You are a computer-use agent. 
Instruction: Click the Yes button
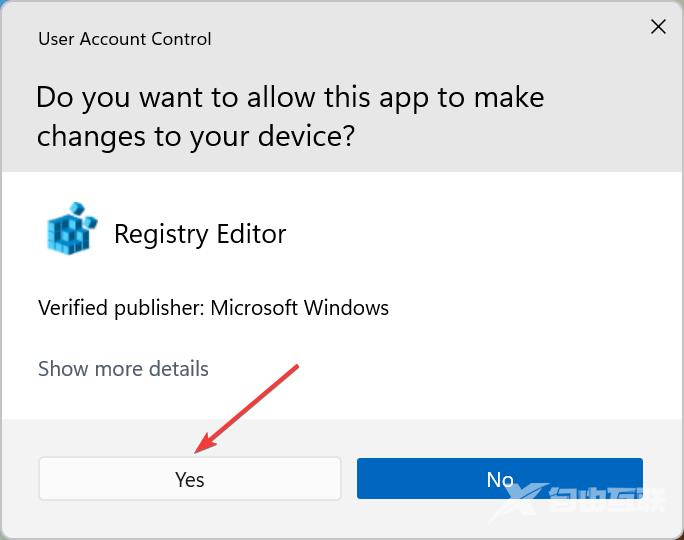coord(189,479)
